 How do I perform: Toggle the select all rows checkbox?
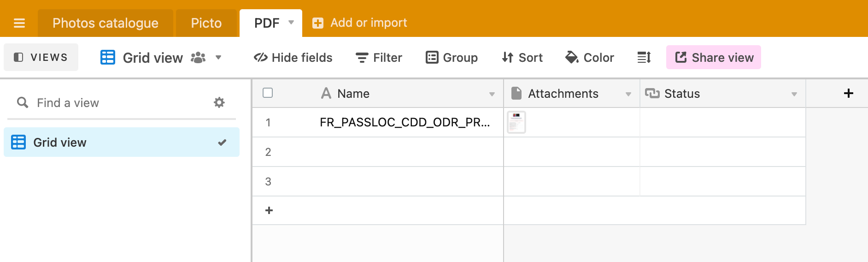click(x=268, y=93)
